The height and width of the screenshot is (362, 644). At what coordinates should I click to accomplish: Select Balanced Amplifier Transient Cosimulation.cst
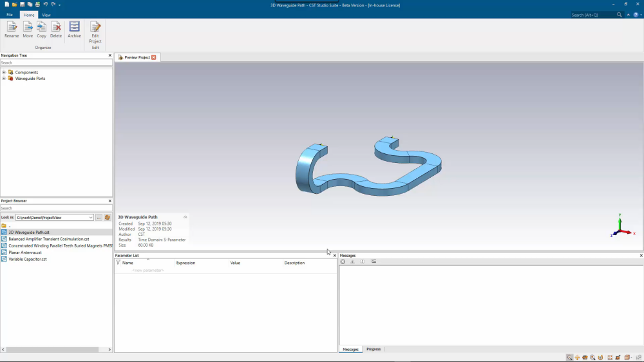49,239
